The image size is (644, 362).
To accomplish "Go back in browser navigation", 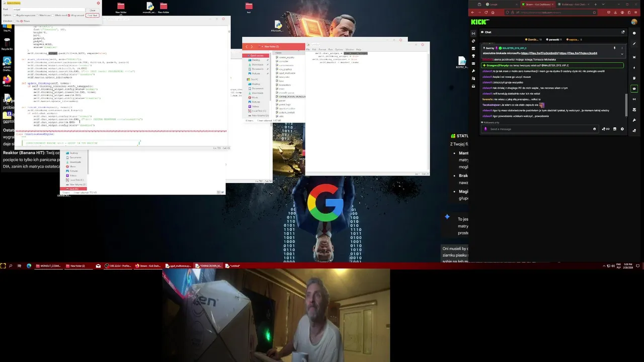I will point(472,13).
